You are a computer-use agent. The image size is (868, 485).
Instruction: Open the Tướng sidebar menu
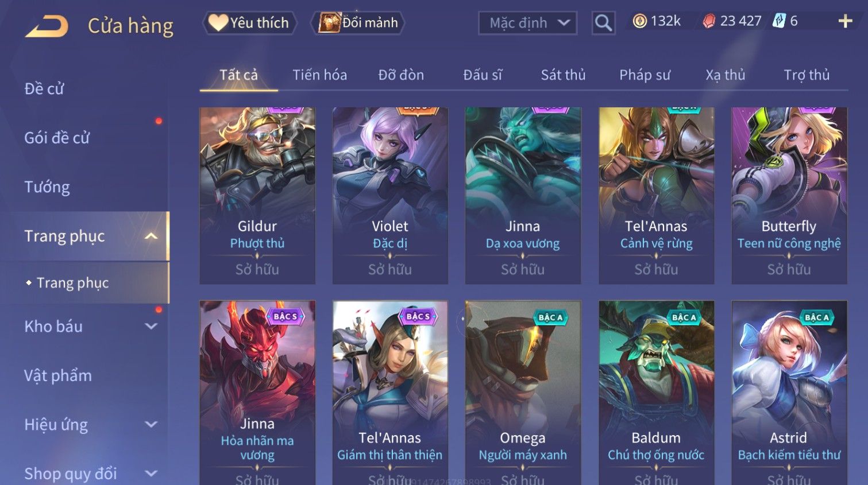[47, 187]
